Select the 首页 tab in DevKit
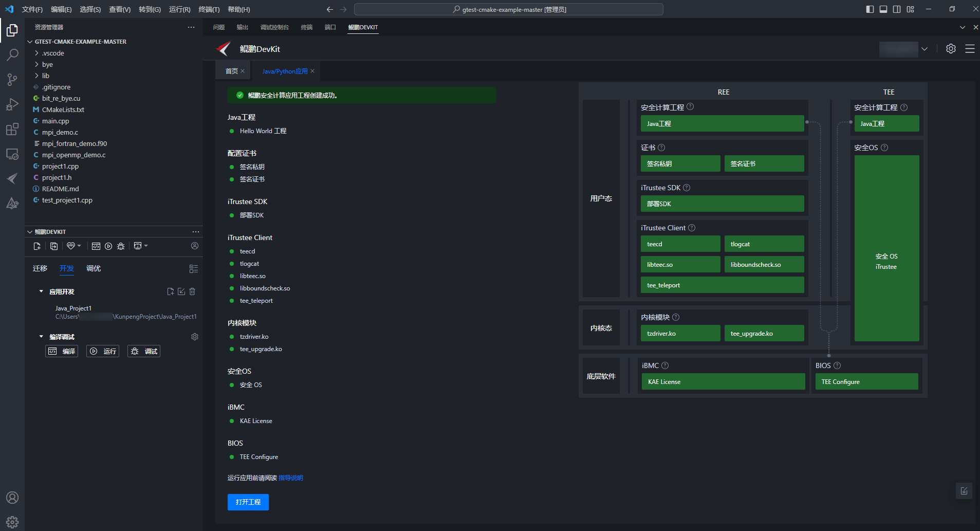 232,71
